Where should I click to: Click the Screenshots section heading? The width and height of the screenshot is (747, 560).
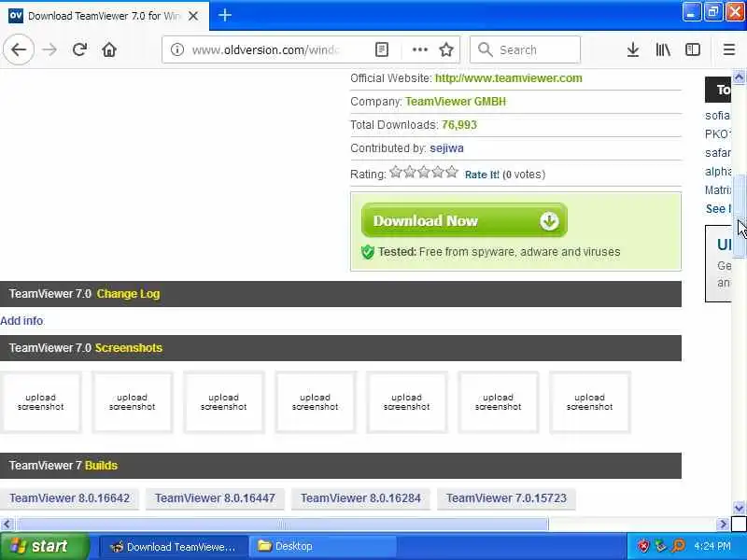click(129, 348)
